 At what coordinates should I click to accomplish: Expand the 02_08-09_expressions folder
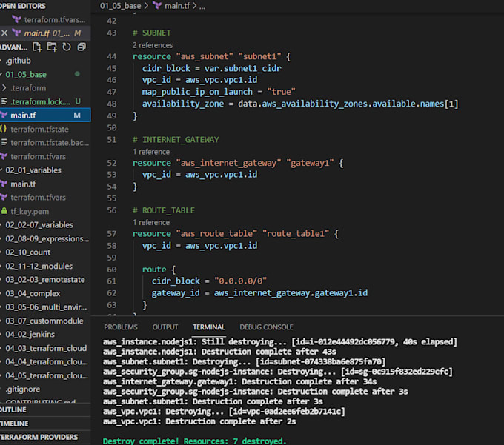[x=47, y=239]
